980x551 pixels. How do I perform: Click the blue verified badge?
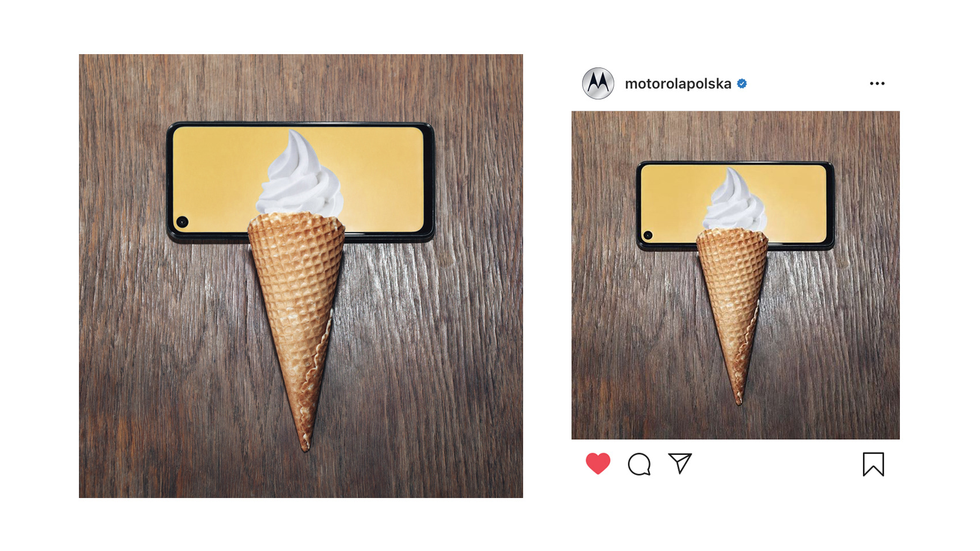[x=742, y=83]
